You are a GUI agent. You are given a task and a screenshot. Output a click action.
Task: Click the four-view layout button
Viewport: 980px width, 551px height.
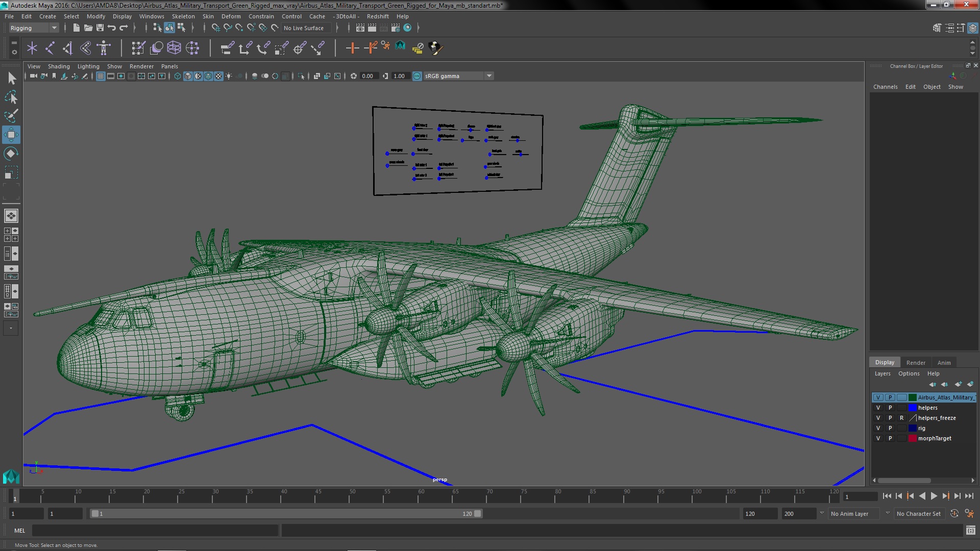pos(11,235)
